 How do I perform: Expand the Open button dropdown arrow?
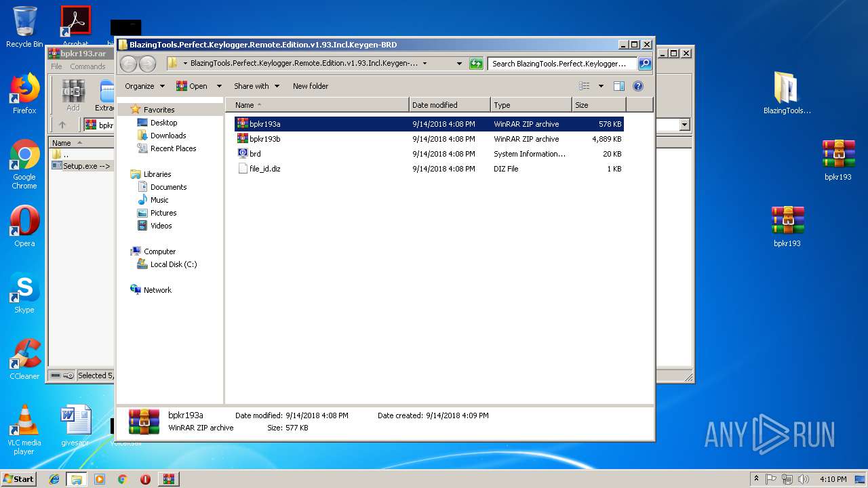(x=219, y=86)
